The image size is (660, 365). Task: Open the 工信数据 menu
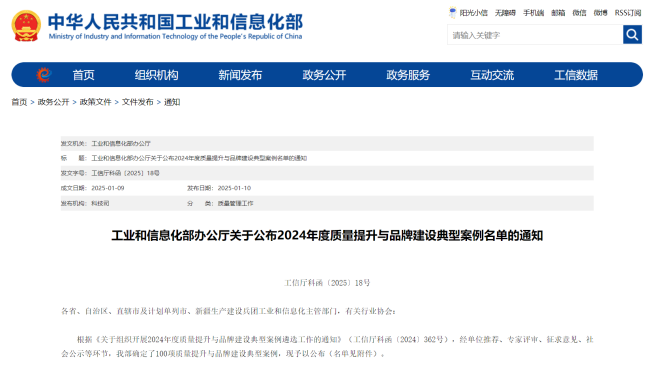576,75
